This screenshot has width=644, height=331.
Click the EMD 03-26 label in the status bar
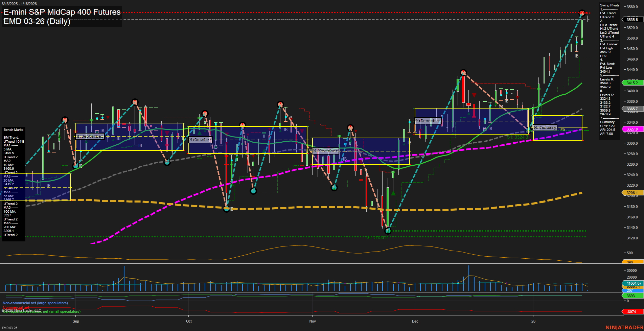point(9,328)
